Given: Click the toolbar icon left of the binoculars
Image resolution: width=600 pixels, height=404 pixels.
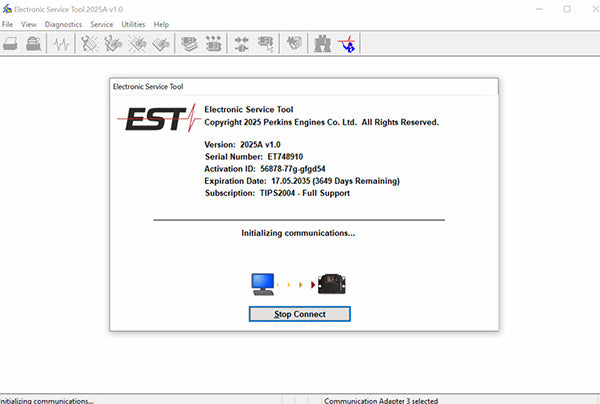Looking at the screenshot, I should click(x=295, y=44).
